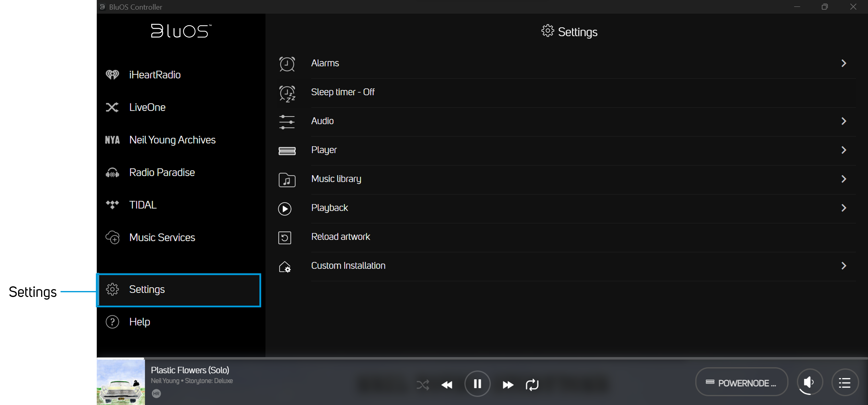Viewport: 868px width, 405px height.
Task: Click the Plastic Flowers album artwork thumbnail
Action: [121, 382]
